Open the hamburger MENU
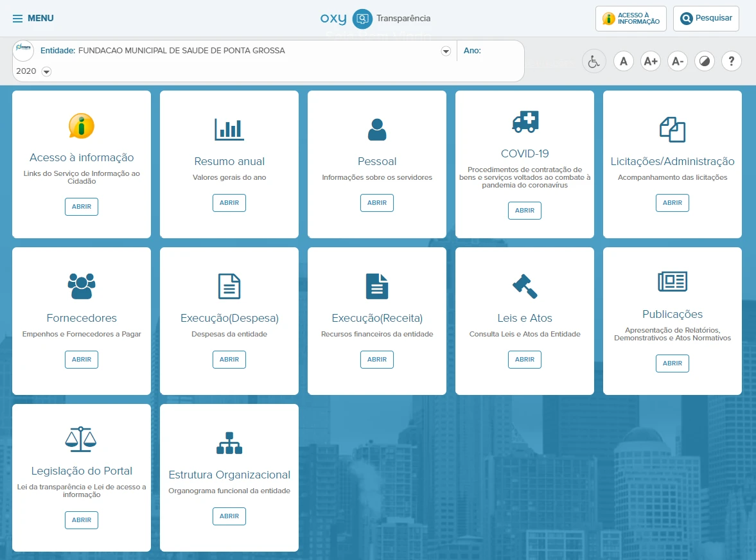 coord(33,19)
